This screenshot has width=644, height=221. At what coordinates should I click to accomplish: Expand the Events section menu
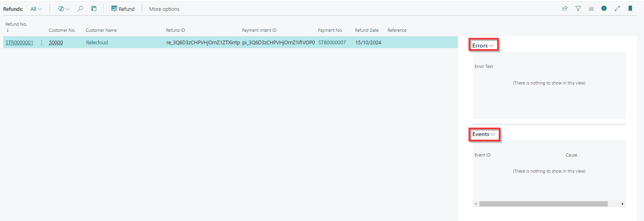pyautogui.click(x=483, y=134)
